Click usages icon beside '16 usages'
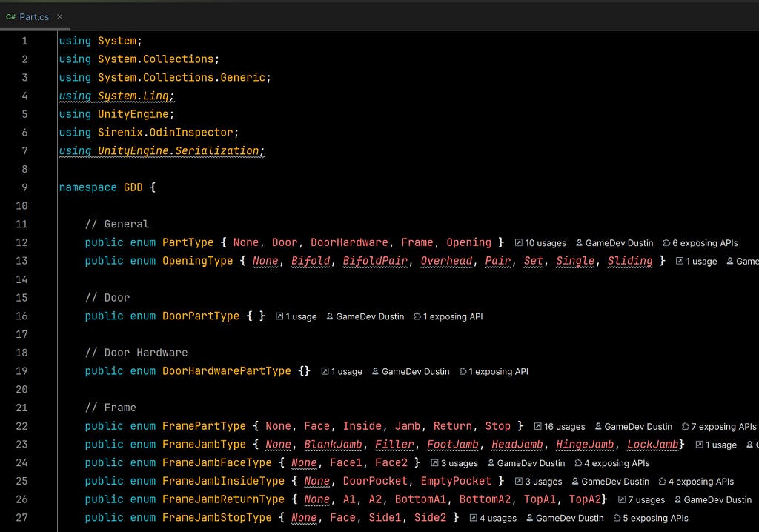Screen dimensions: 759x532 pyautogui.click(x=537, y=426)
